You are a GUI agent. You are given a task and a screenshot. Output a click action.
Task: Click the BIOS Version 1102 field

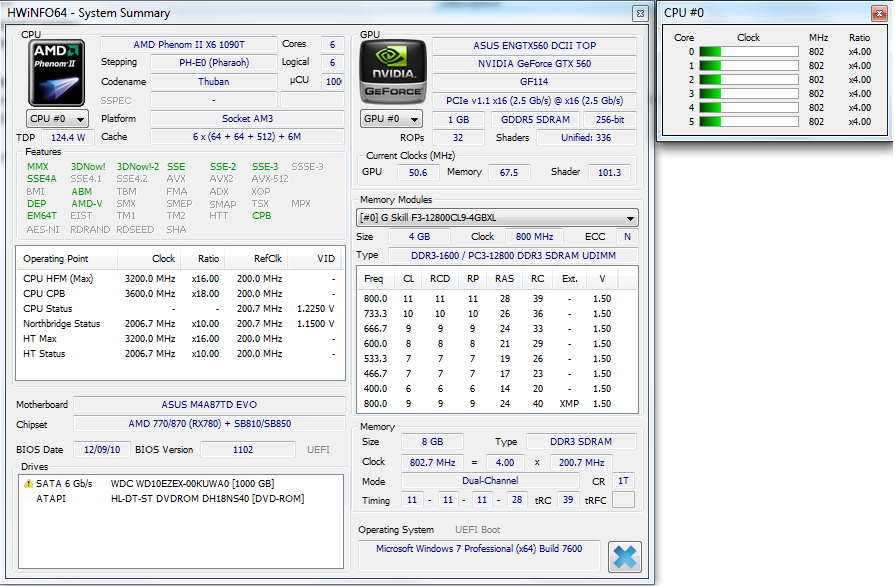click(248, 450)
